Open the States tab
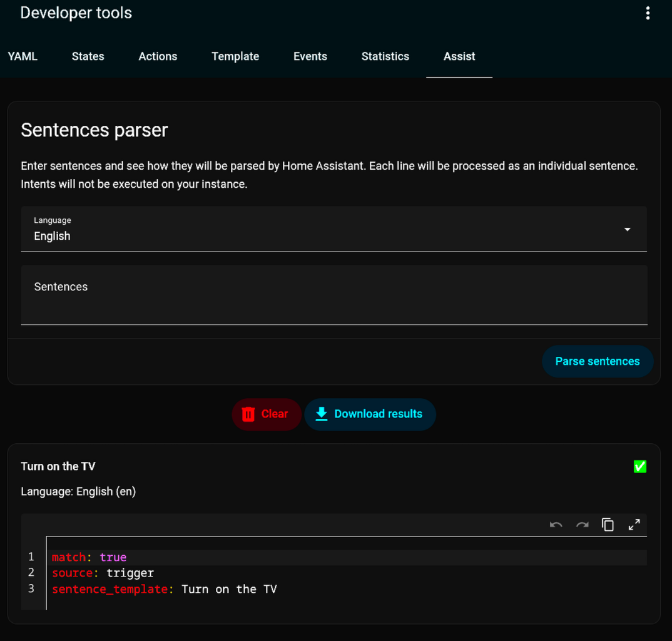 click(x=88, y=56)
